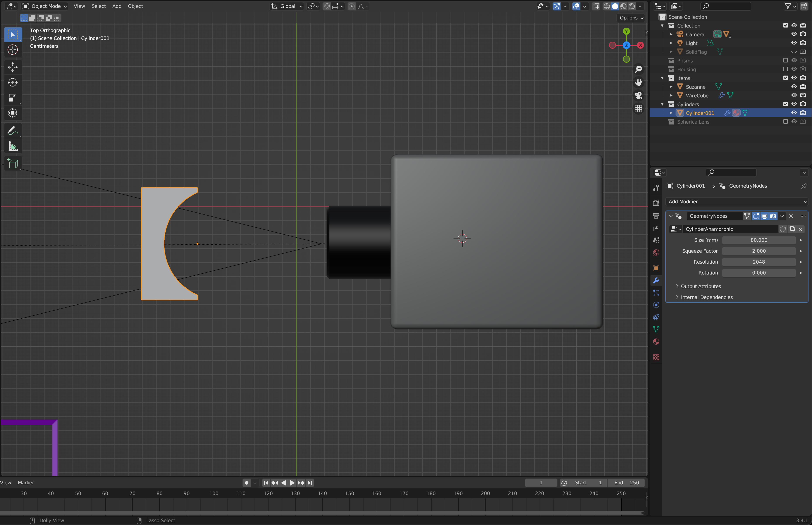Expand Output Attributes section
The height and width of the screenshot is (525, 812).
click(x=700, y=286)
